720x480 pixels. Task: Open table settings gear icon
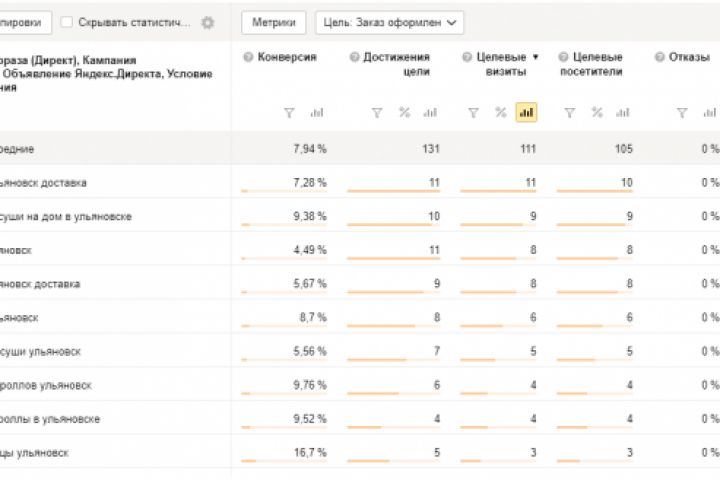(x=208, y=22)
